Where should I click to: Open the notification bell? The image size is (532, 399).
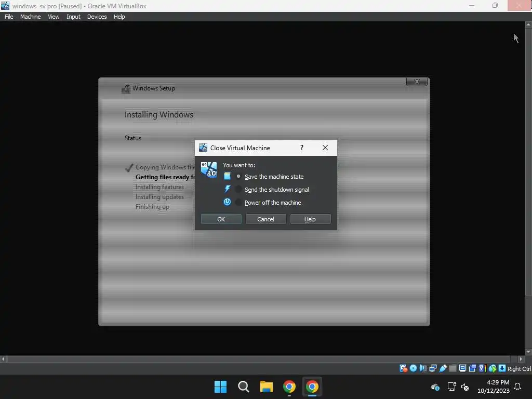click(x=517, y=387)
